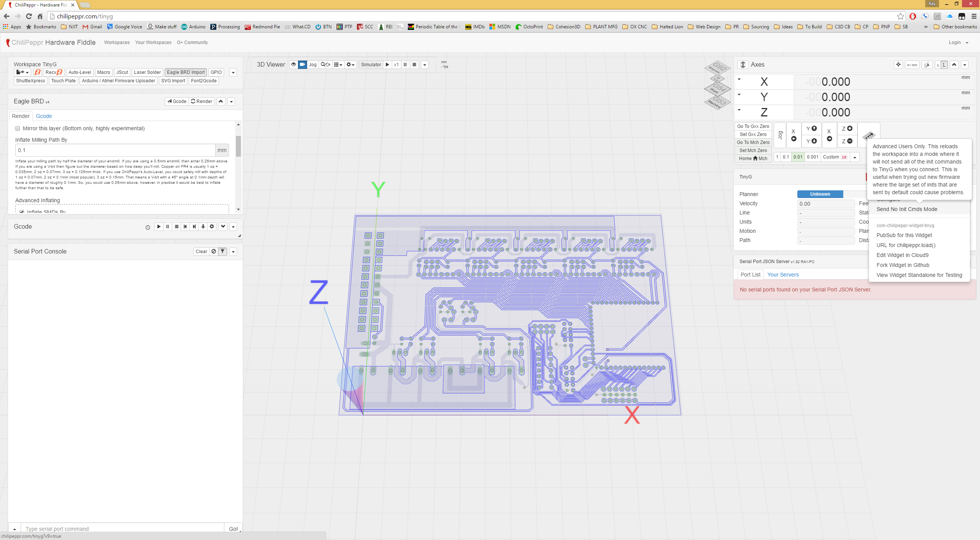The image size is (980, 540).
Task: Open the 3D Viewer grid dropdown
Action: (x=338, y=65)
